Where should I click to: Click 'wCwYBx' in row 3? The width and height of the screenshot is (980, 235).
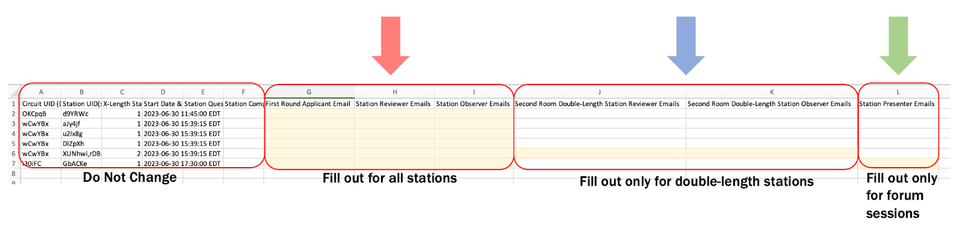(41, 124)
